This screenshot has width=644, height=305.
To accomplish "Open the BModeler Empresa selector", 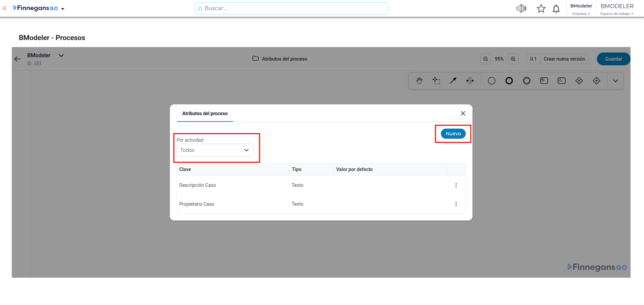I will click(x=581, y=9).
